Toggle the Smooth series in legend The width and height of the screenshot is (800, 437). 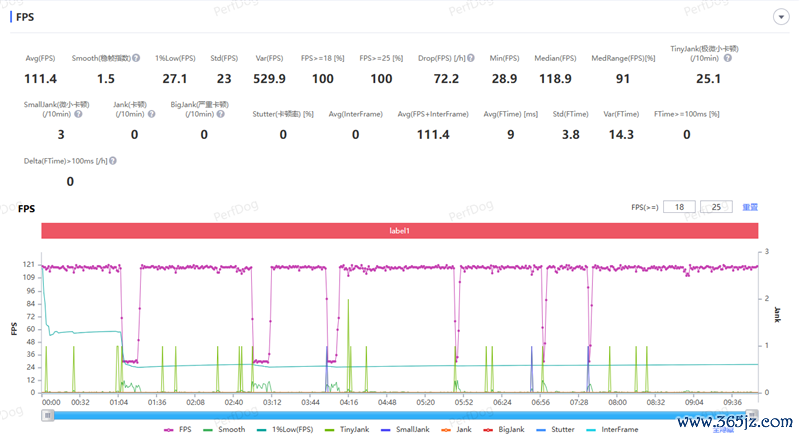(x=224, y=430)
